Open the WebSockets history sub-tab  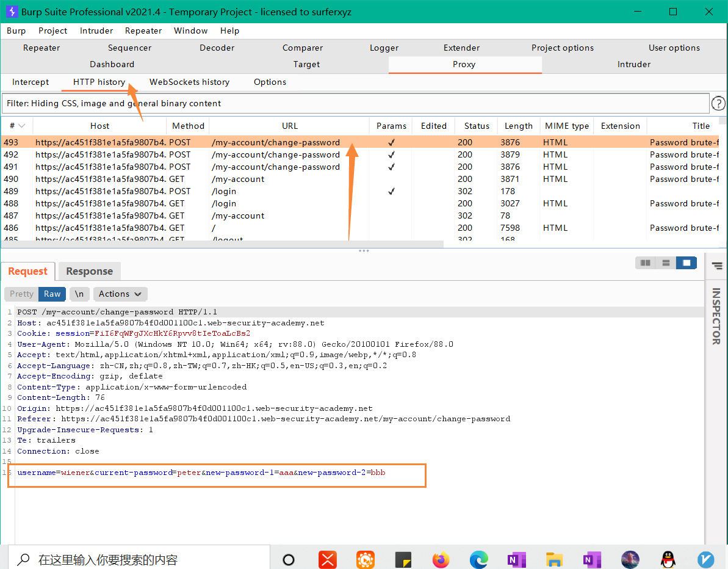pyautogui.click(x=189, y=82)
